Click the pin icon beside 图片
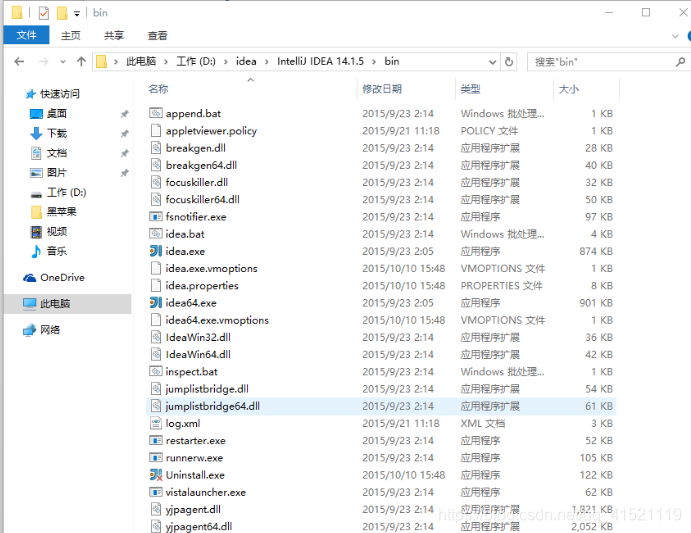Viewport: 691px width, 533px height. [x=125, y=173]
